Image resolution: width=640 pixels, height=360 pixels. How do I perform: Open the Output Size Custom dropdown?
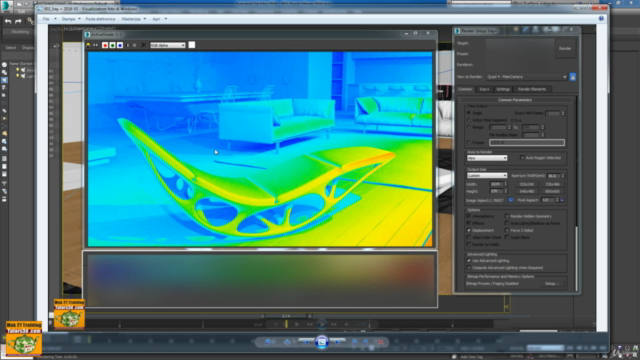click(x=487, y=176)
